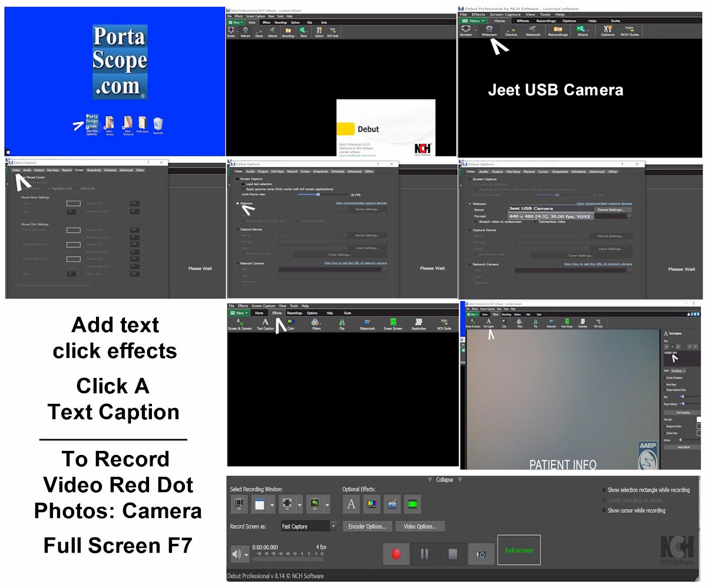Select the last-selection green arrow recording icon
Screen dimensions: 712x588
click(315, 504)
